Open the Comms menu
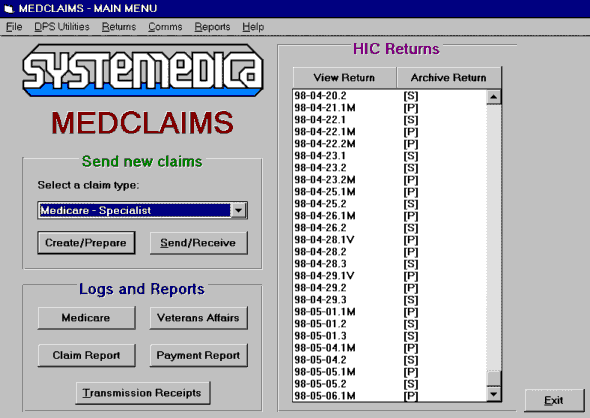This screenshot has height=418, width=590. [165, 27]
